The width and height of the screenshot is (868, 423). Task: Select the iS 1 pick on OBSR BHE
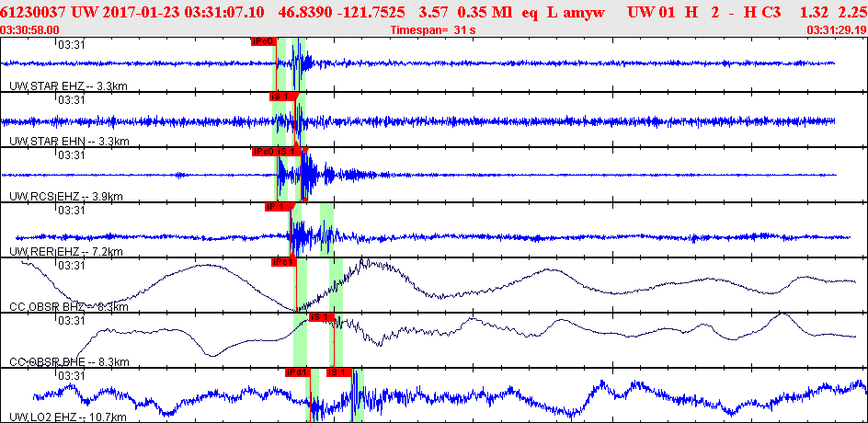(x=322, y=318)
